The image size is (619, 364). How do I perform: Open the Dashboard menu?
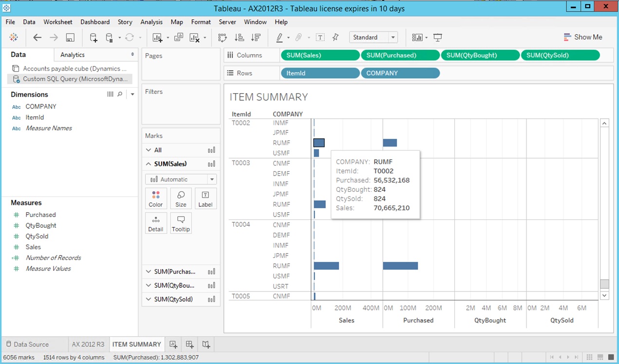(x=95, y=22)
